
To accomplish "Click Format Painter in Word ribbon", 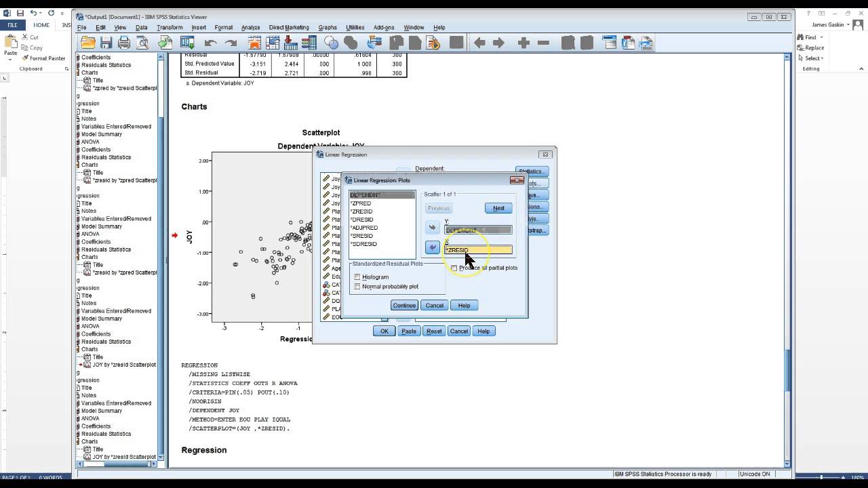I will click(43, 58).
